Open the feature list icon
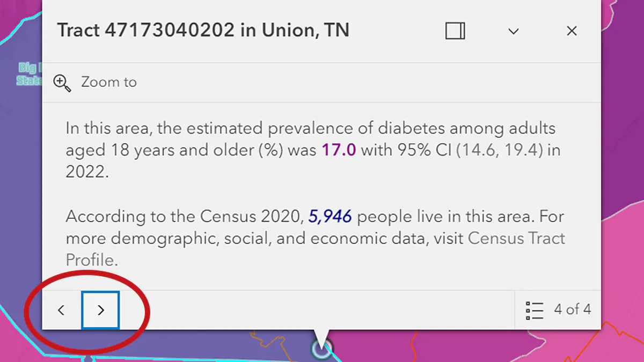Viewport: 644px width, 362px height. [x=535, y=310]
